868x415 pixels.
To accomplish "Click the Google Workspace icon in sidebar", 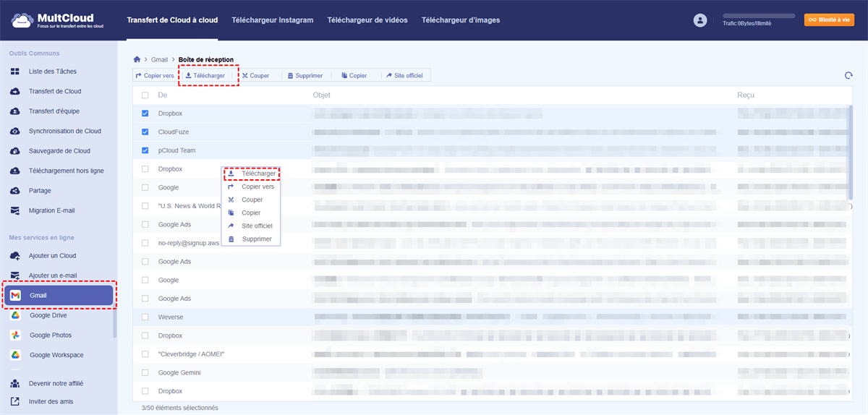I will click(15, 355).
